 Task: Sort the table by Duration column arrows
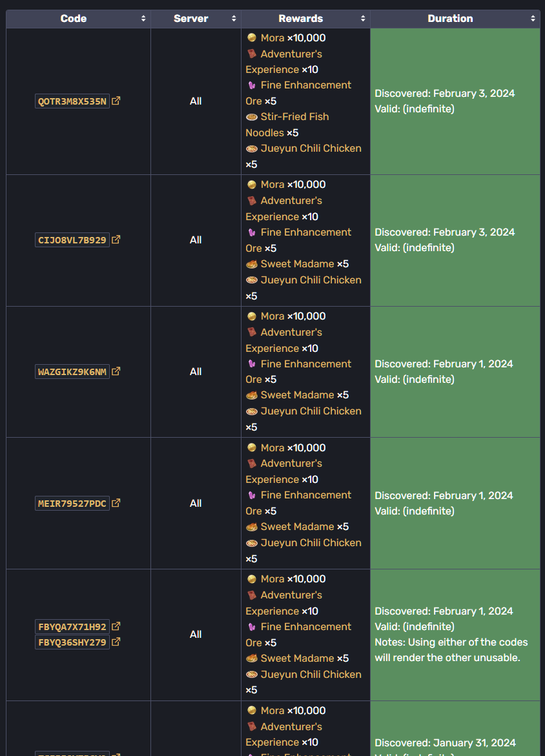click(533, 19)
